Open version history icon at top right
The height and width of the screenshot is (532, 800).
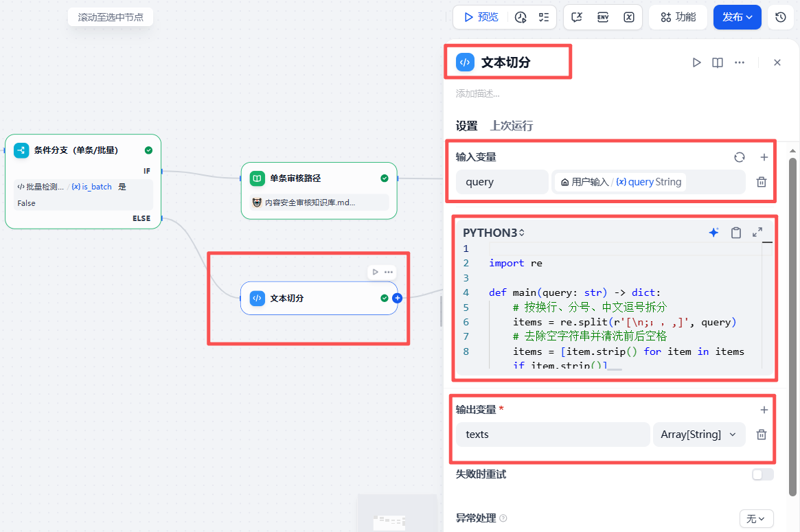781,17
